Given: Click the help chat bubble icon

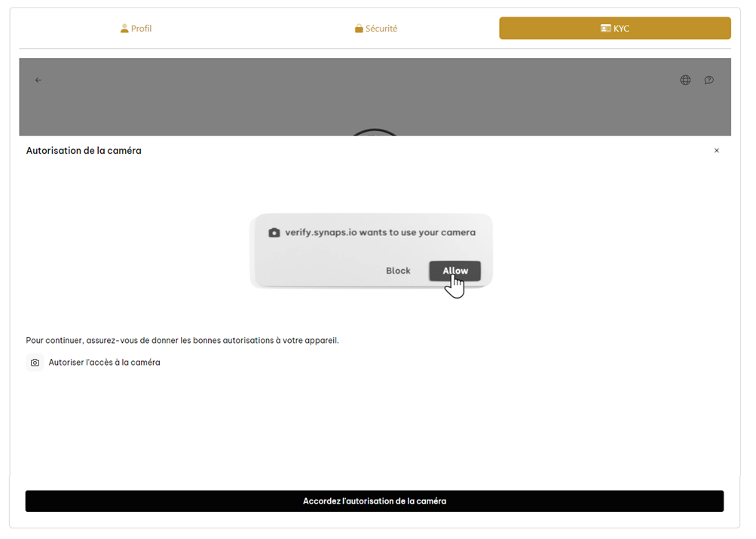Looking at the screenshot, I should (709, 80).
